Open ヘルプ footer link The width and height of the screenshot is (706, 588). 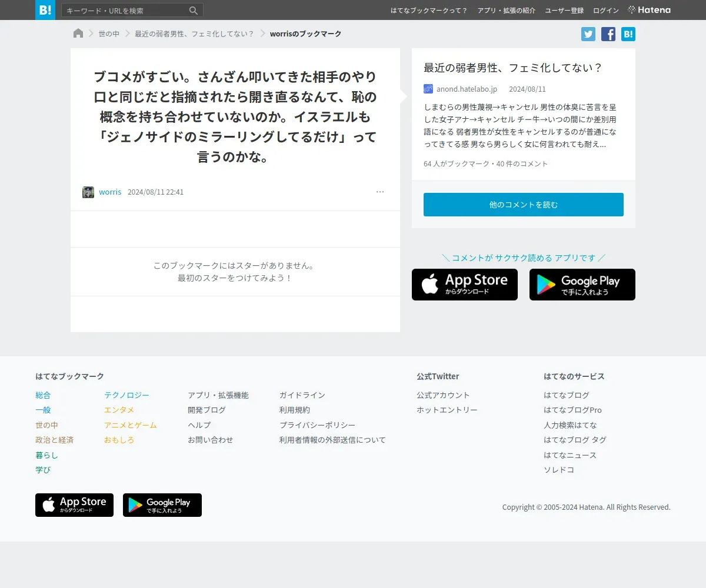coord(199,425)
